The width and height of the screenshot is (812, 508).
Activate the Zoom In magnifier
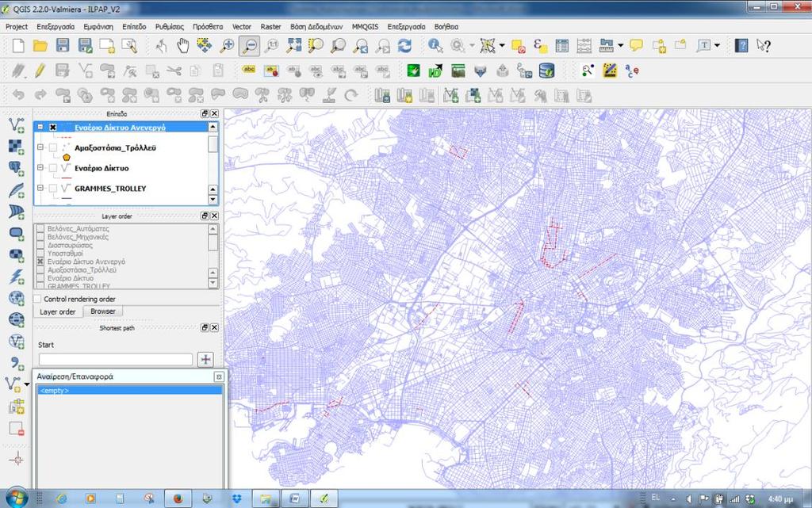[227, 45]
